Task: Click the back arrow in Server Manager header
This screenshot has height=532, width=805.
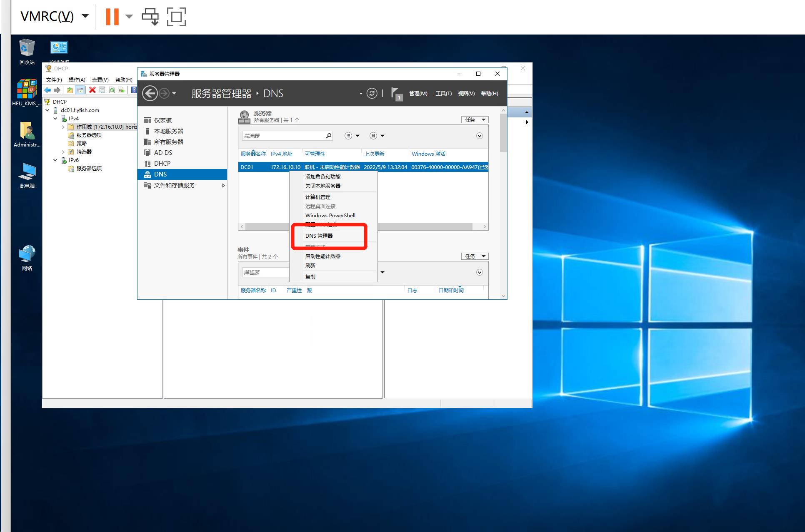Action: [x=150, y=93]
